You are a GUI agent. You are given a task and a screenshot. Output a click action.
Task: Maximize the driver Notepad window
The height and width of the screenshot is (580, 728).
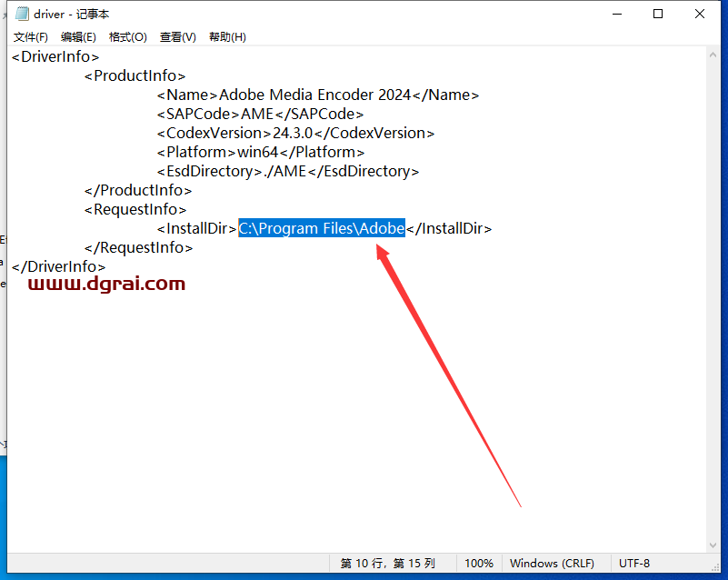(658, 14)
